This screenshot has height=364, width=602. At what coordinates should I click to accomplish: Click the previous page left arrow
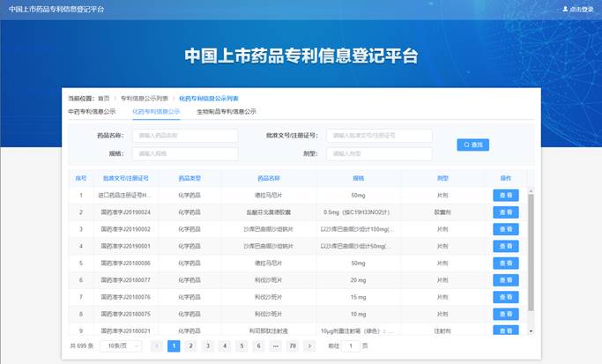[x=158, y=346]
